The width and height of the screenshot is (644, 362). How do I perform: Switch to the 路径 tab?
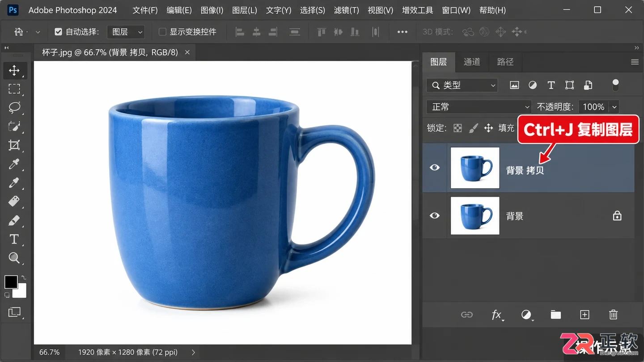(505, 62)
